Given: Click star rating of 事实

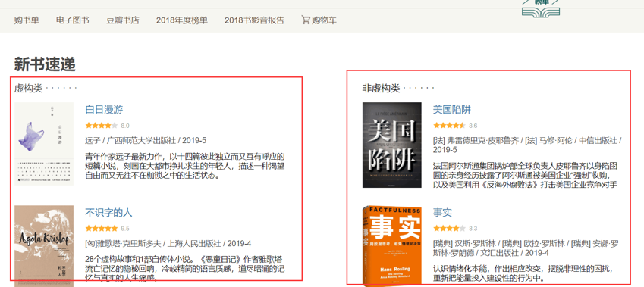Looking at the screenshot, I should [449, 229].
